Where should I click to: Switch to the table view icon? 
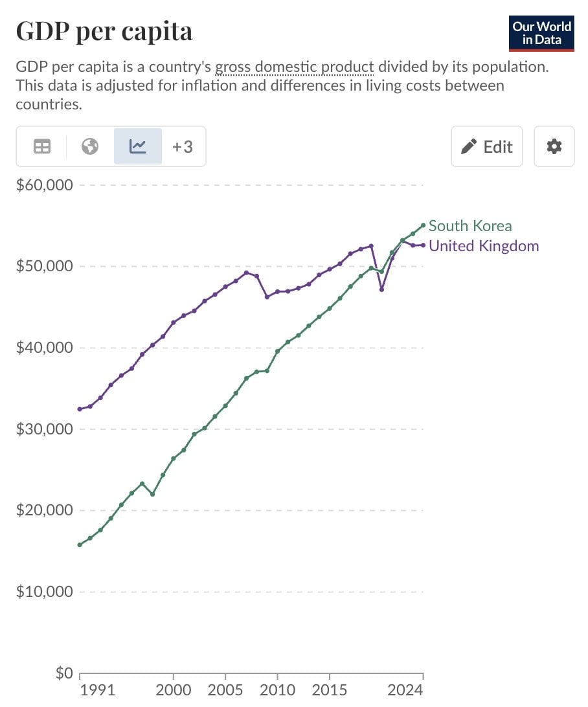coord(42,146)
